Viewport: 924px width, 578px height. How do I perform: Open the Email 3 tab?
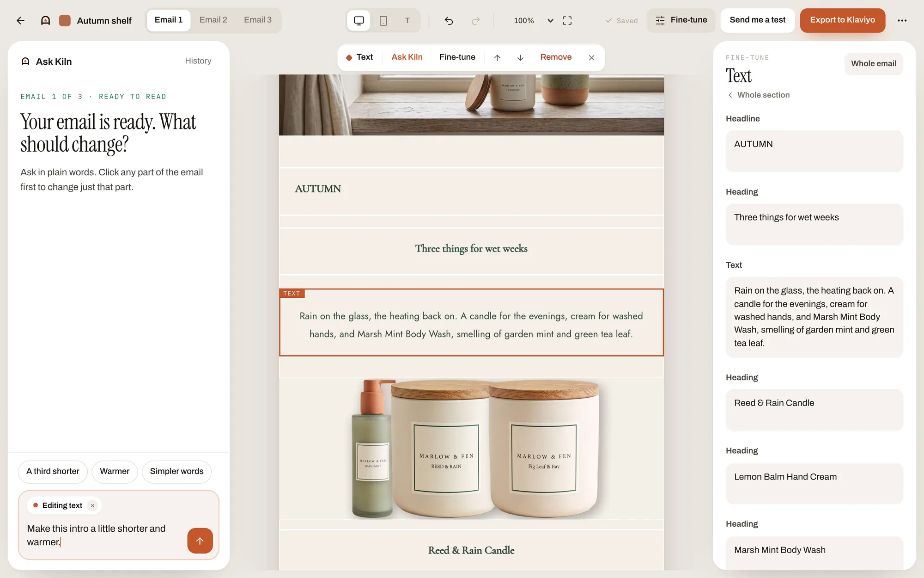point(258,20)
